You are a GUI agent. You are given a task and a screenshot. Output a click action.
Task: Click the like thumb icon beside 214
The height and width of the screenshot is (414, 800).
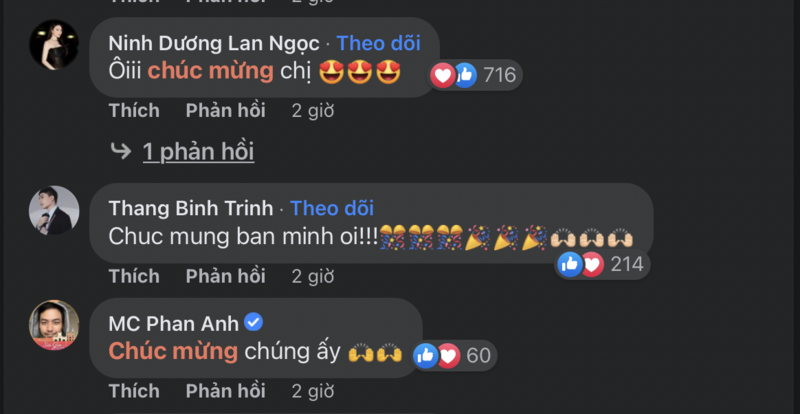(570, 264)
